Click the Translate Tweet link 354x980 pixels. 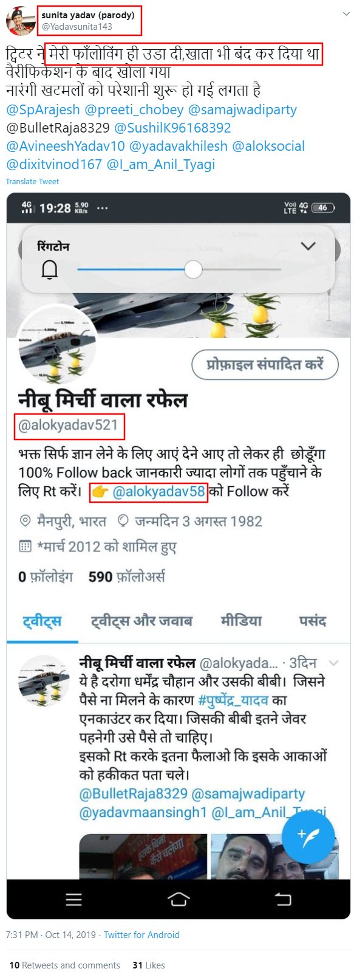[x=32, y=181]
